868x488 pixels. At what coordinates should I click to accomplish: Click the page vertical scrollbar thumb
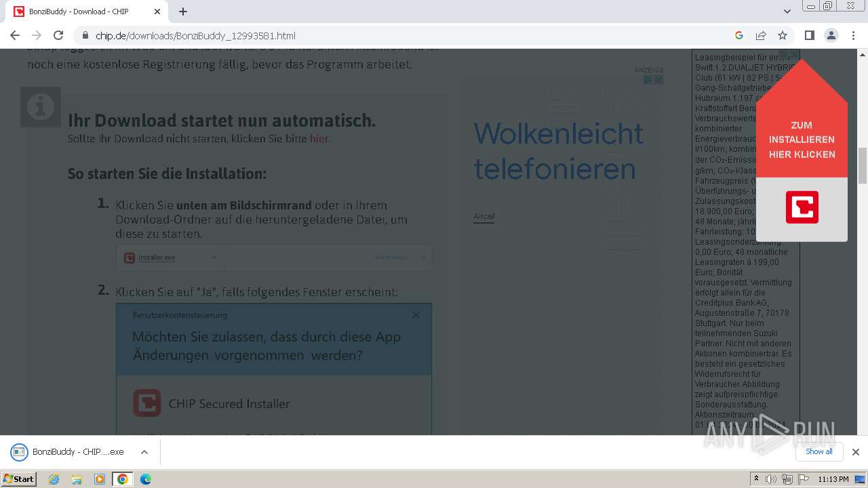click(863, 165)
